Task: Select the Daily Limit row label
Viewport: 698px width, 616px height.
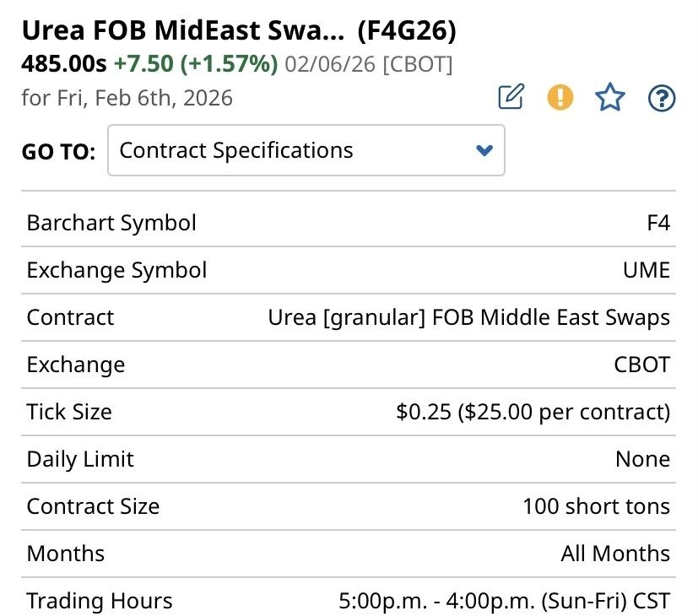Action: pyautogui.click(x=80, y=459)
